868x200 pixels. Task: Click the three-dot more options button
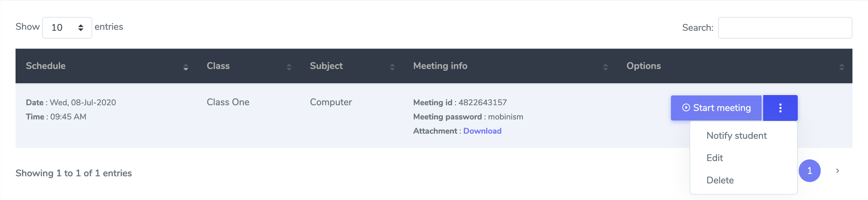780,108
